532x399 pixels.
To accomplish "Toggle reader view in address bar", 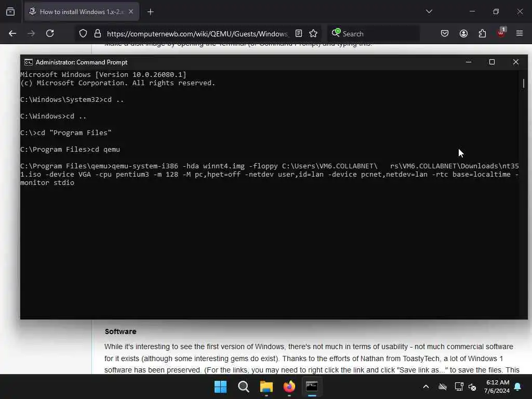I will coord(299,34).
